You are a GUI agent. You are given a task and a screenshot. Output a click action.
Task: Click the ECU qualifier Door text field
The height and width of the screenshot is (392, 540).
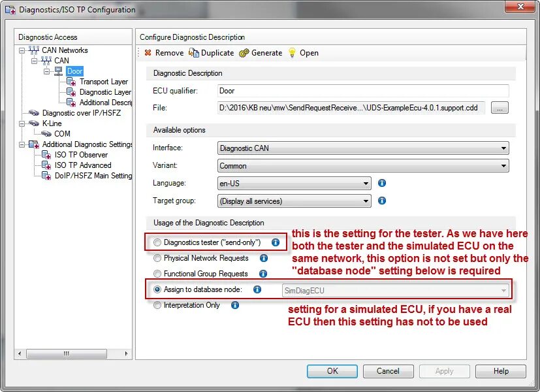[363, 91]
